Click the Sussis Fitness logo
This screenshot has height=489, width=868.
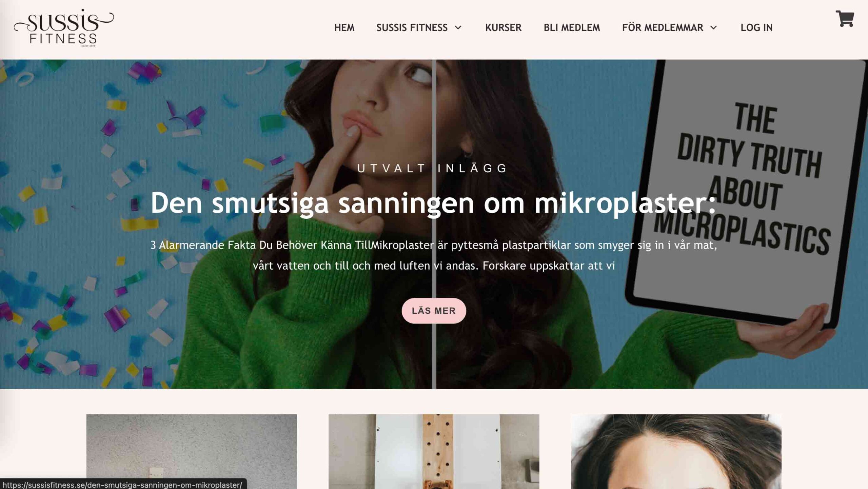tap(64, 28)
